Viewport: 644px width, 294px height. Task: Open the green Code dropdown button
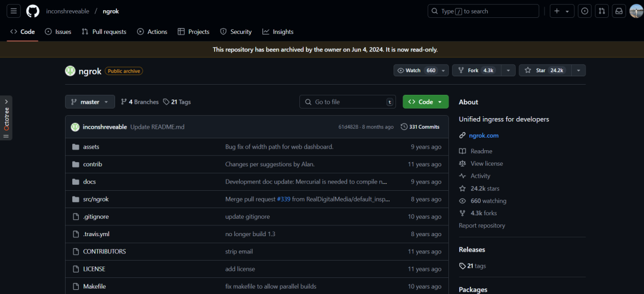[x=426, y=102]
